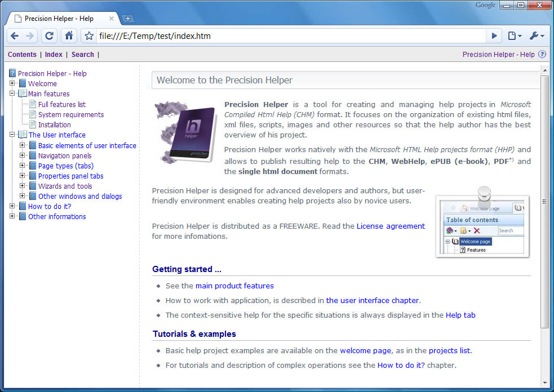
Task: Open a new tab with the plus button
Action: pos(127,19)
